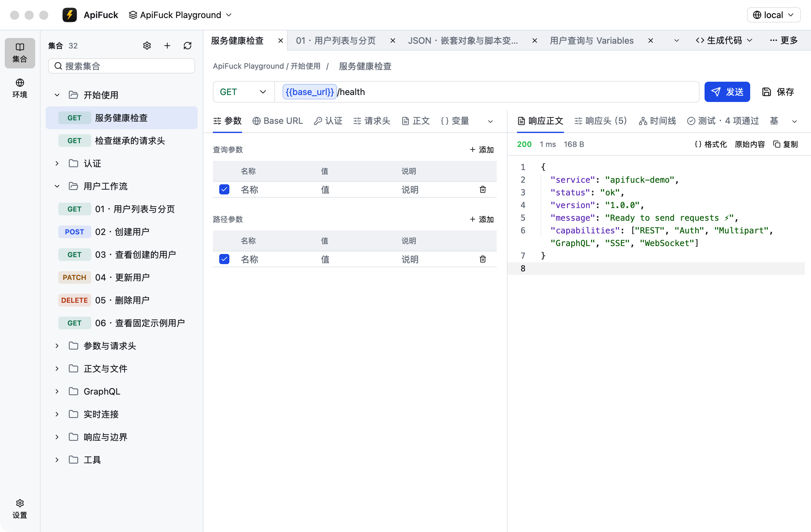Switch to the 正文 tab

[416, 121]
